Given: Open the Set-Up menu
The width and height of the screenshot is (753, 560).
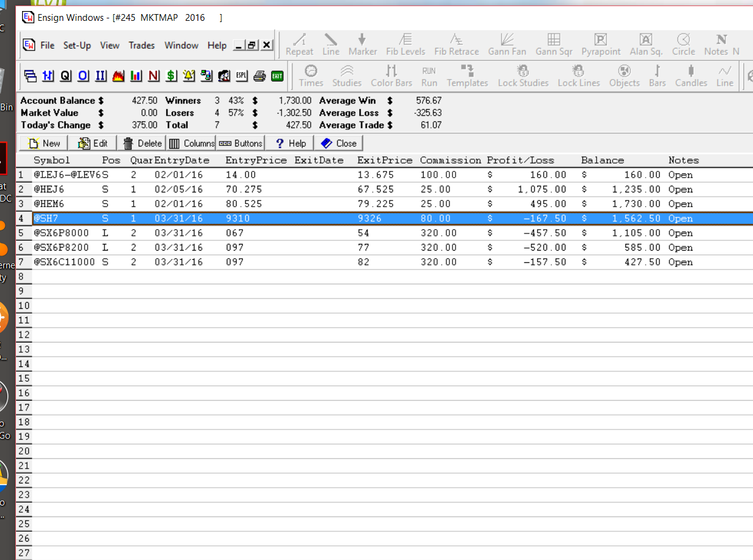Looking at the screenshot, I should pos(77,45).
